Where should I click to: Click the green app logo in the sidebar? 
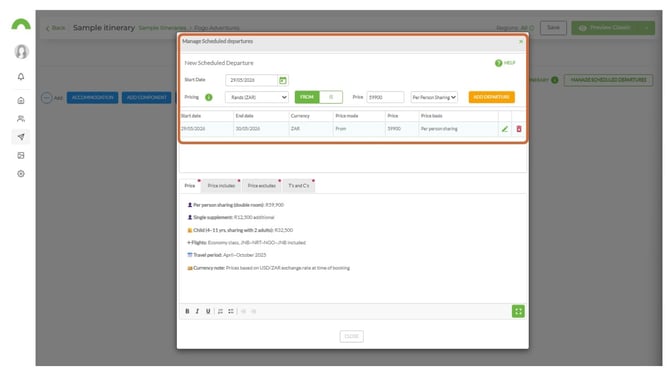coord(21,24)
